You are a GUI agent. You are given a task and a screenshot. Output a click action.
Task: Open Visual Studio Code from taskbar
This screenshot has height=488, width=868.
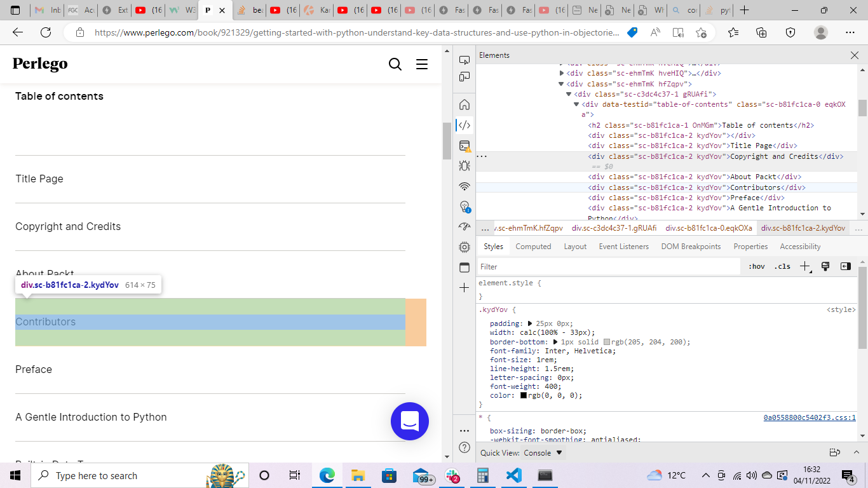coord(513,475)
